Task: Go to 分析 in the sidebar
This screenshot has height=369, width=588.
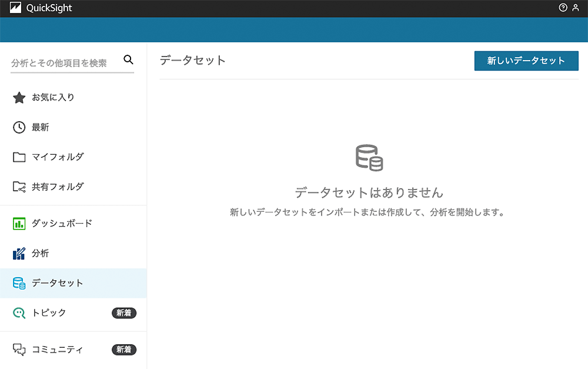Action: point(73,254)
